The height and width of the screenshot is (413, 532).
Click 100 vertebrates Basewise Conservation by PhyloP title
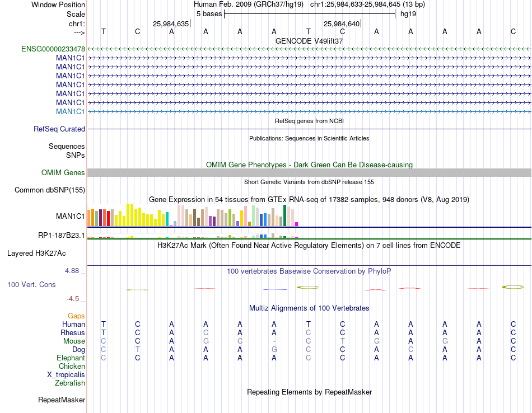tap(309, 271)
